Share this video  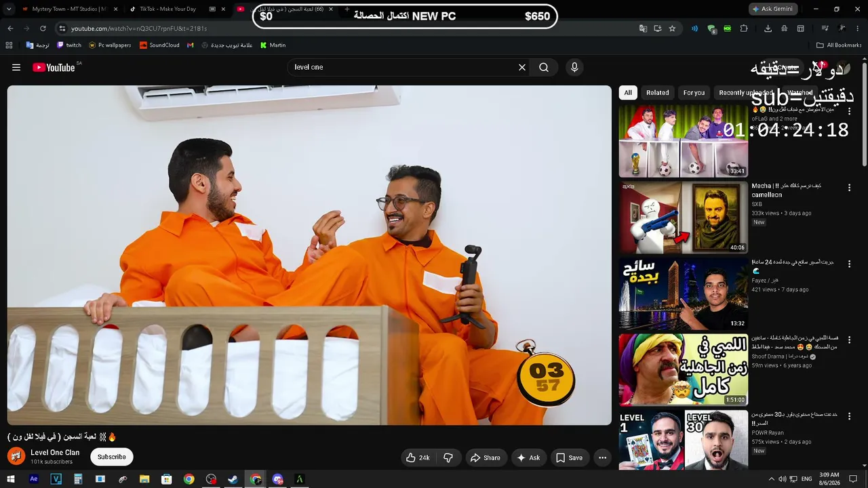coord(486,457)
